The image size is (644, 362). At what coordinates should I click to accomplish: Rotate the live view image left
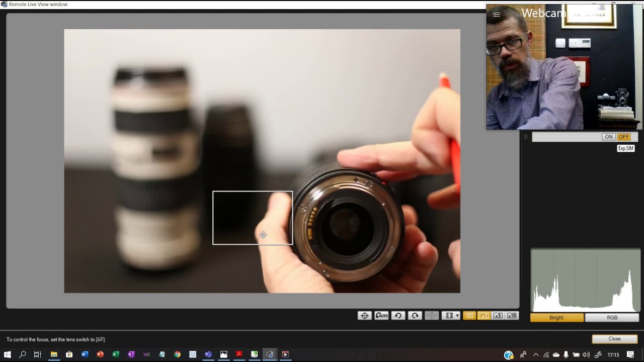(x=398, y=316)
